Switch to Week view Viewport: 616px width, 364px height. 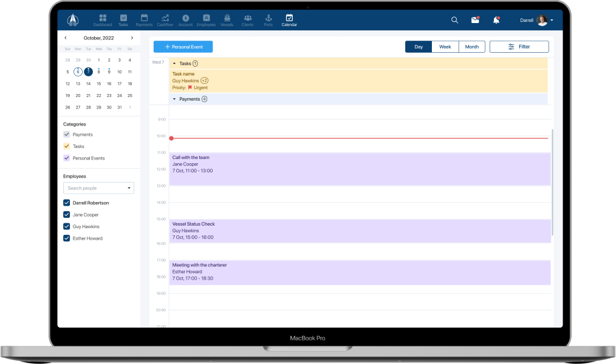click(445, 47)
